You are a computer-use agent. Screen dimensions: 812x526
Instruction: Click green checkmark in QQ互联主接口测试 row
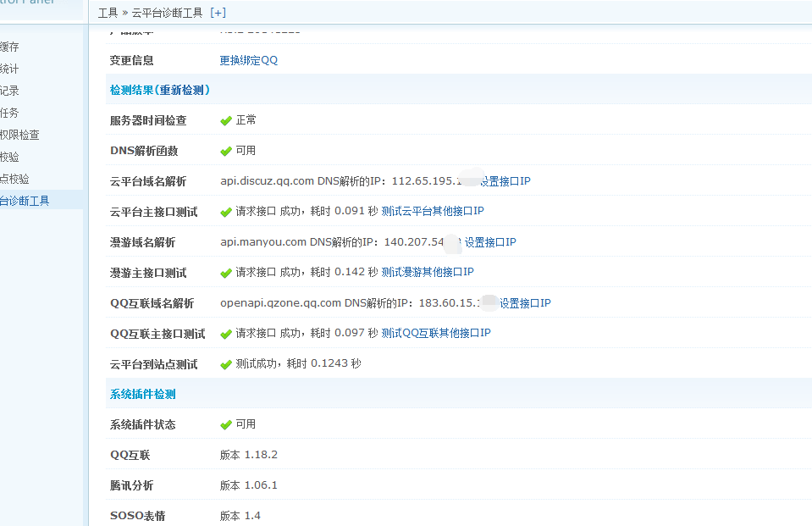click(226, 334)
